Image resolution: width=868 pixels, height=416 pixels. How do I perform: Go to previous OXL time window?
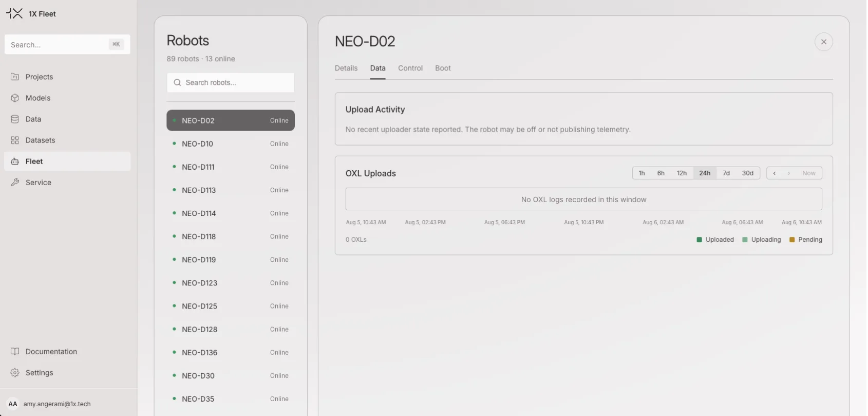point(774,173)
